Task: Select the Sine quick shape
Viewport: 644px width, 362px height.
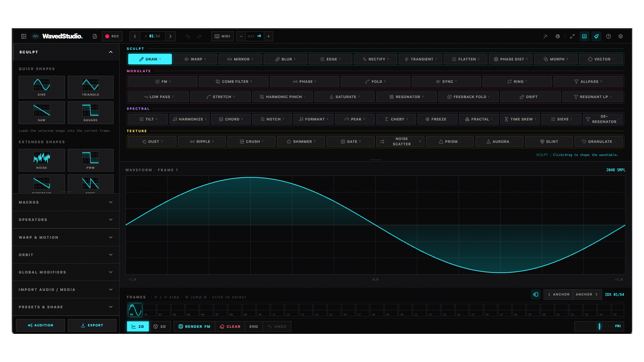Action: click(42, 87)
